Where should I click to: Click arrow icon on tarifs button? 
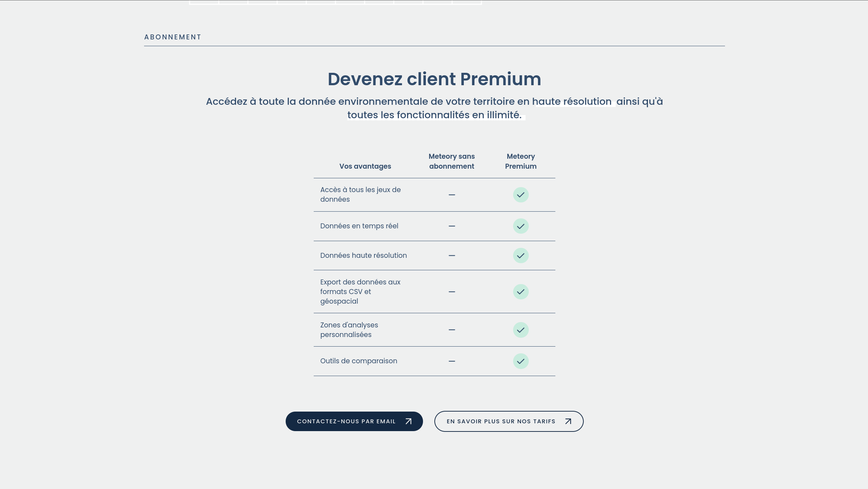(x=568, y=421)
